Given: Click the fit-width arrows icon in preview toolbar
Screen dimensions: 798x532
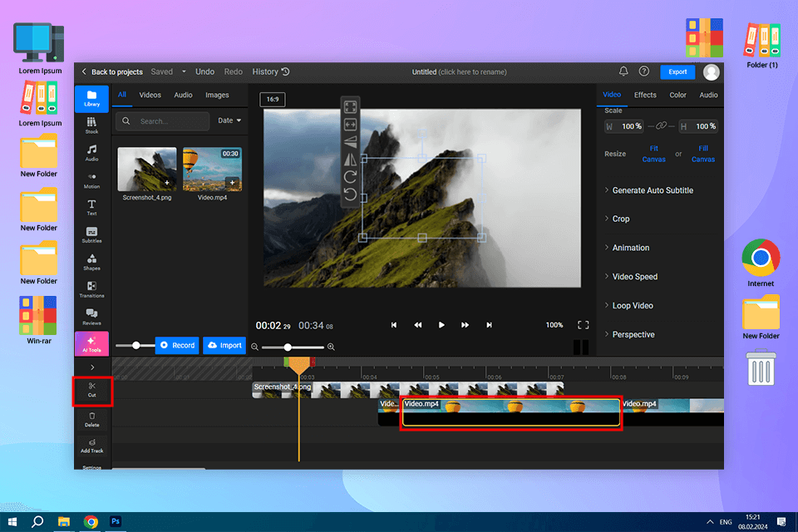Looking at the screenshot, I should click(x=350, y=124).
